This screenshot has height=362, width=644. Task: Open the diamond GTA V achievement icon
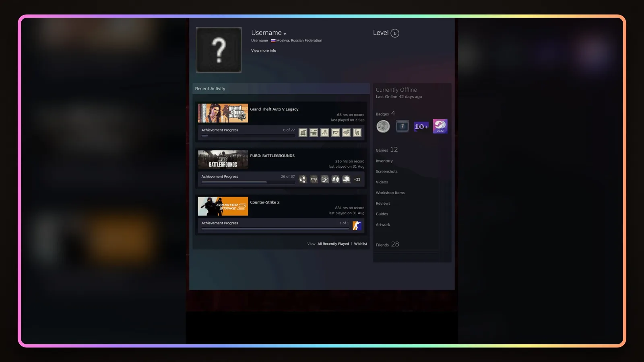tap(346, 133)
